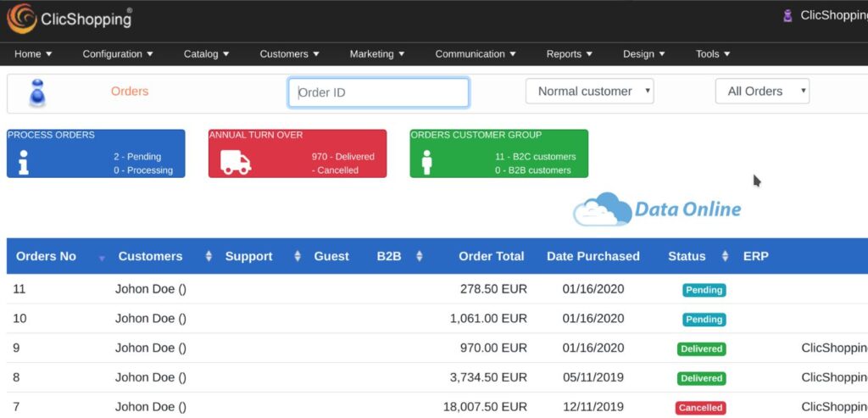Click the Pending status badge for order 11
This screenshot has height=418, width=868.
click(x=704, y=290)
